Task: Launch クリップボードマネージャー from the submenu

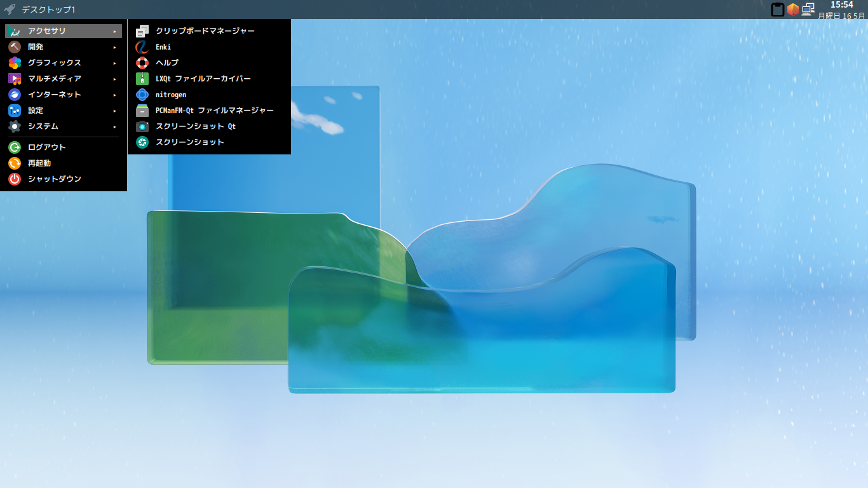Action: [209, 31]
